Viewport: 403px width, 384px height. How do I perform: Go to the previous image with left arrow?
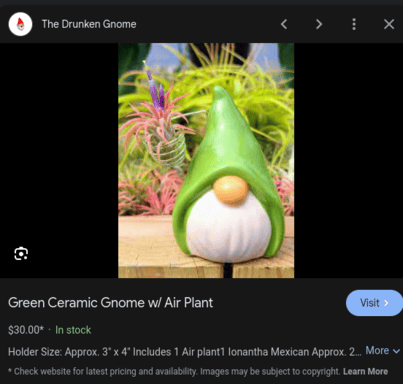pyautogui.click(x=284, y=24)
